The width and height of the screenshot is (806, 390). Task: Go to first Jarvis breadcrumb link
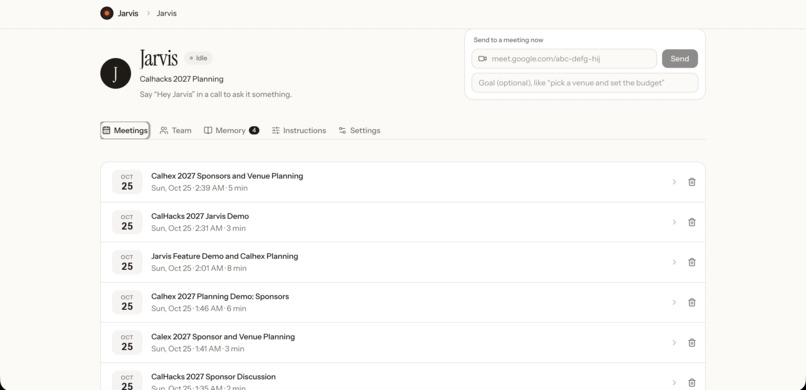128,13
